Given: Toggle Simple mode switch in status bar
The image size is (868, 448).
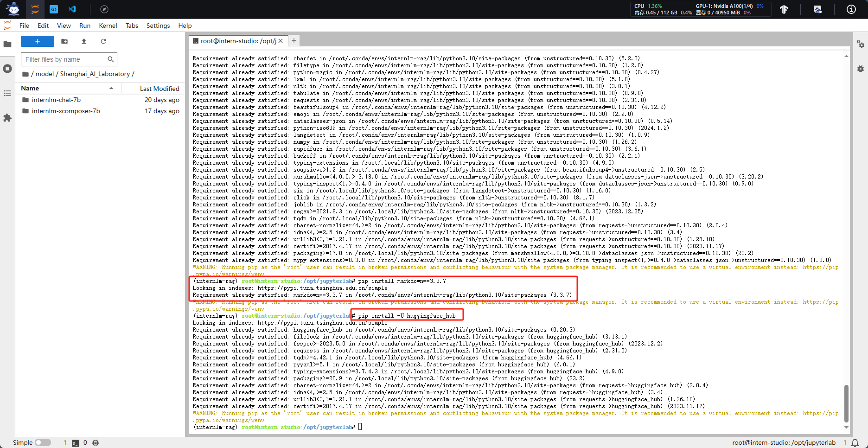Looking at the screenshot, I should tap(43, 442).
